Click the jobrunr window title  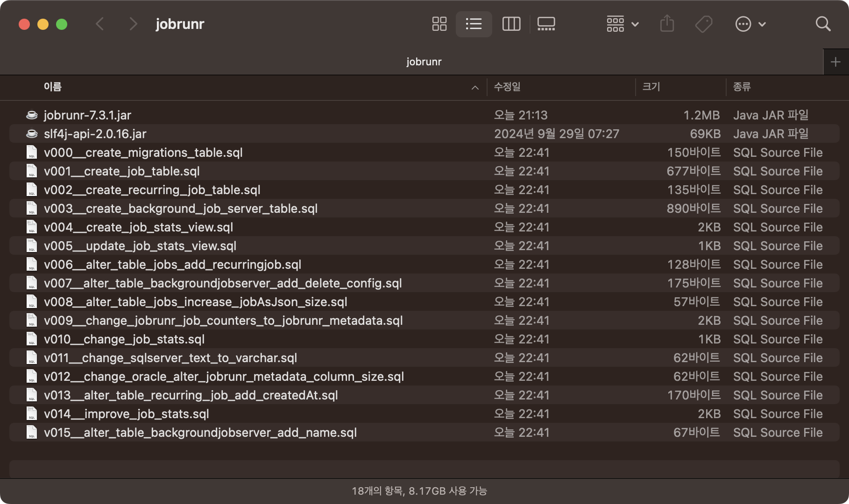[x=180, y=24]
